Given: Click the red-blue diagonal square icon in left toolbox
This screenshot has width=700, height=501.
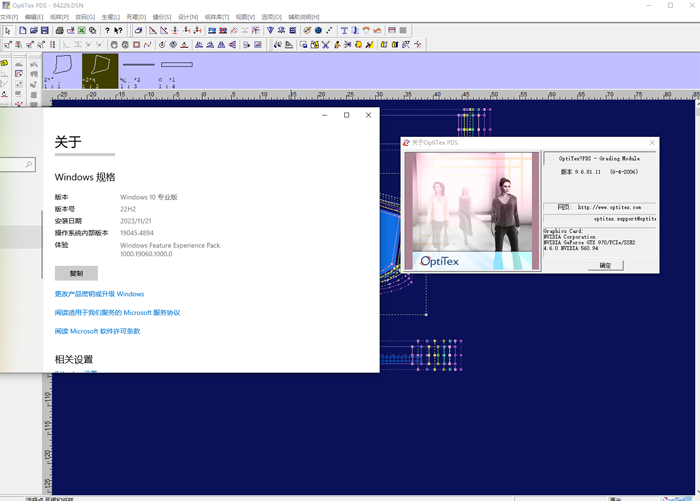Looking at the screenshot, I should tap(19, 74).
